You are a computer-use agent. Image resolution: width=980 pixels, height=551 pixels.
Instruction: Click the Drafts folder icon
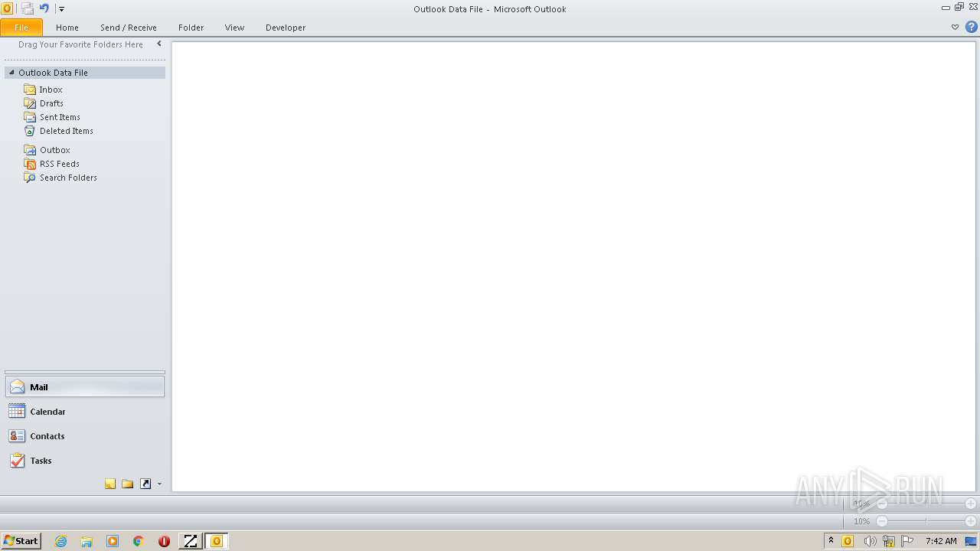[30, 103]
